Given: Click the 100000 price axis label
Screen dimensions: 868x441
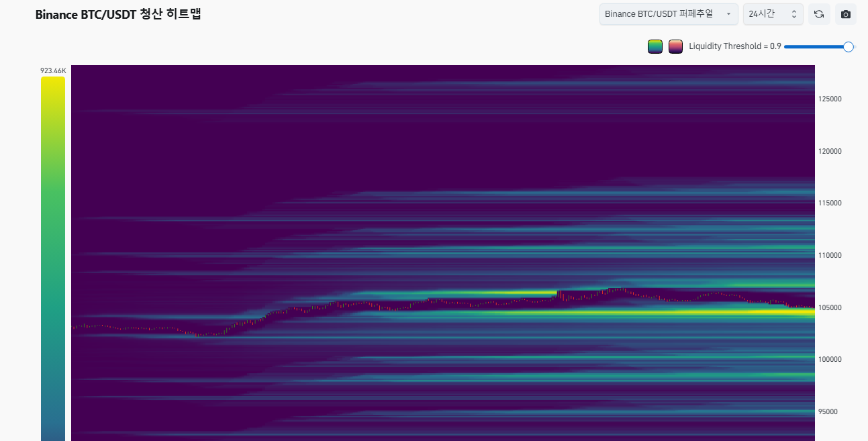Looking at the screenshot, I should (x=830, y=359).
